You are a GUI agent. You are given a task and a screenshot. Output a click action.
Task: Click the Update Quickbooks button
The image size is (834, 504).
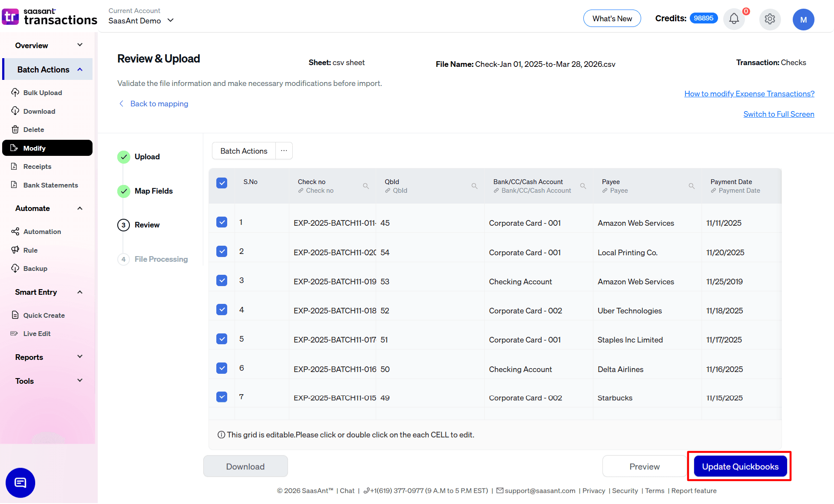click(x=740, y=466)
